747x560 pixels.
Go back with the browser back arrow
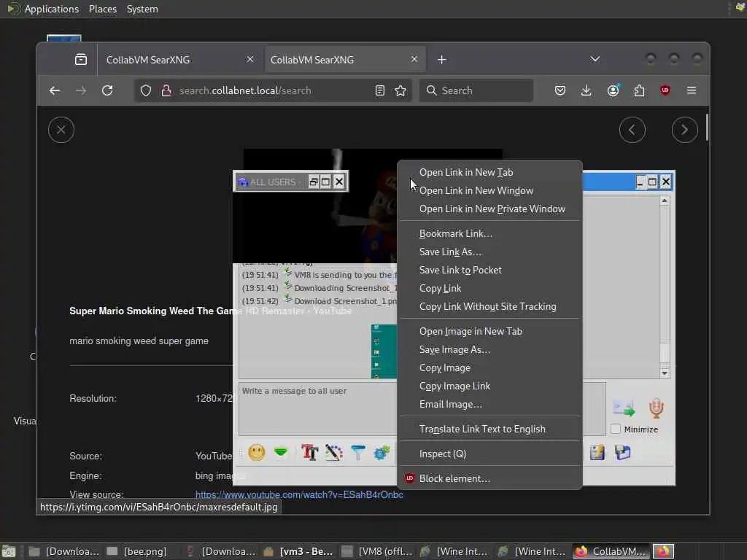pos(55,90)
